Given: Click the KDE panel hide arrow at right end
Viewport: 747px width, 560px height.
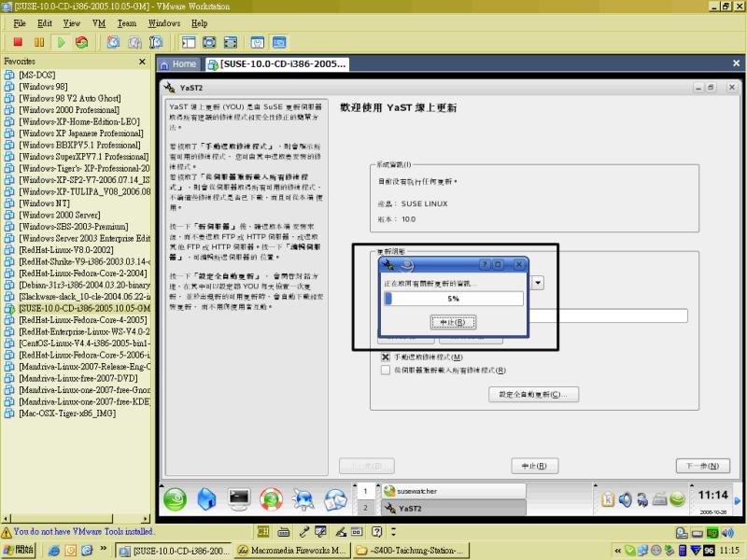Looking at the screenshot, I should pos(738,500).
